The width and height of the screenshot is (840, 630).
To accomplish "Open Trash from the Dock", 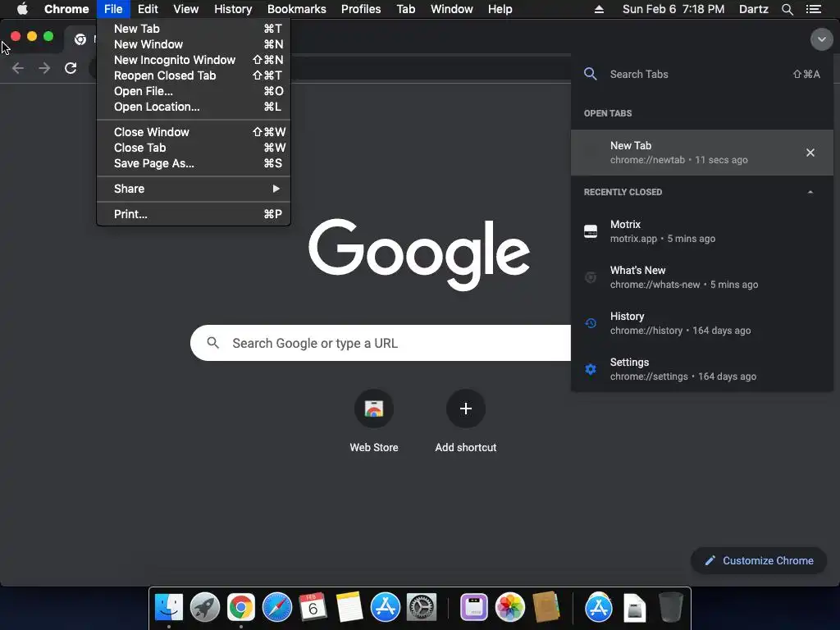I will click(671, 608).
